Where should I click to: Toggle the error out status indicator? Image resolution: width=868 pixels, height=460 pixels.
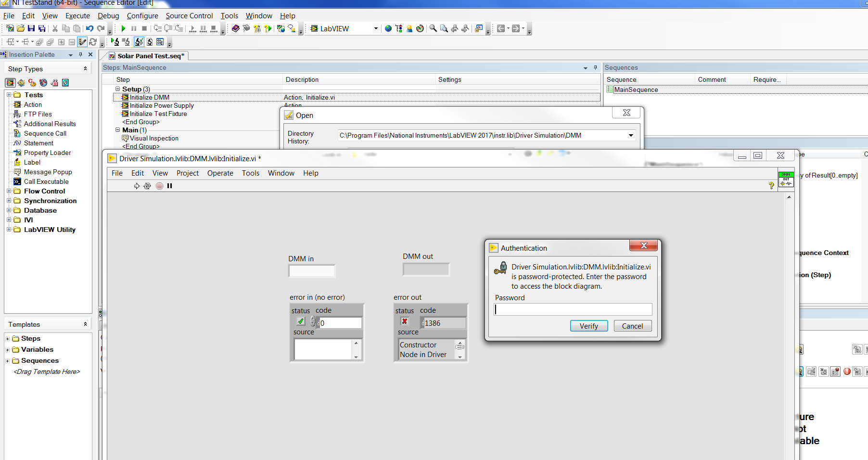point(405,321)
